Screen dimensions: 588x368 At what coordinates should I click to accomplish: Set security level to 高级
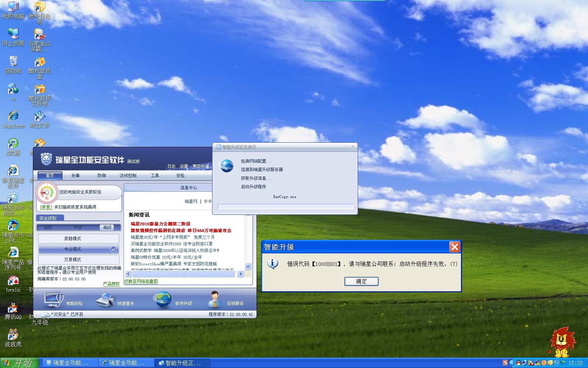[x=107, y=227]
